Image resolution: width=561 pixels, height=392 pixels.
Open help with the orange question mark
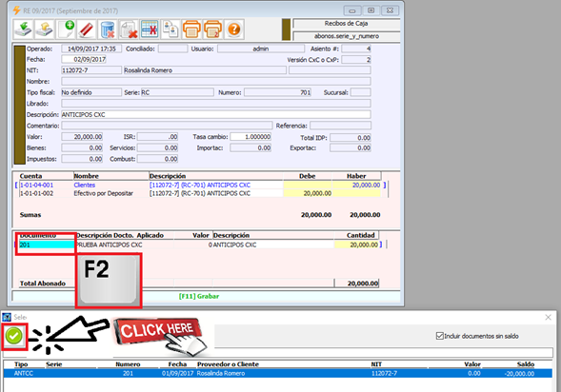coord(234,29)
